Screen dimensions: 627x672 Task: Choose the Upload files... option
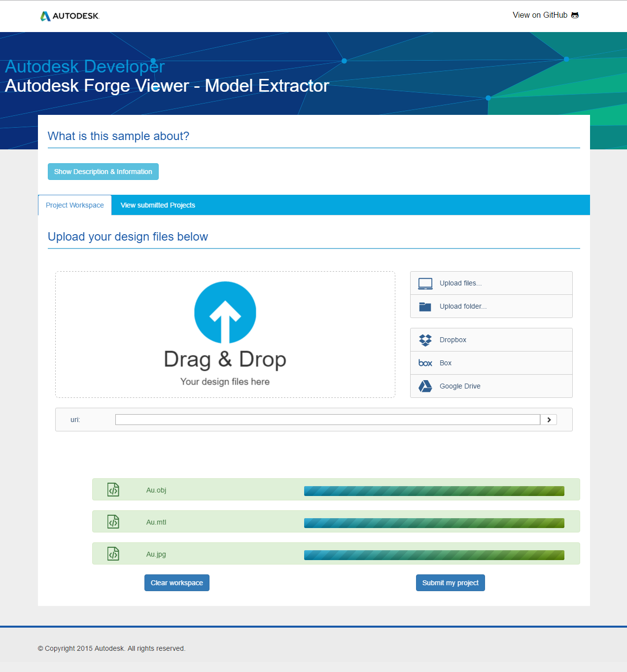[491, 283]
